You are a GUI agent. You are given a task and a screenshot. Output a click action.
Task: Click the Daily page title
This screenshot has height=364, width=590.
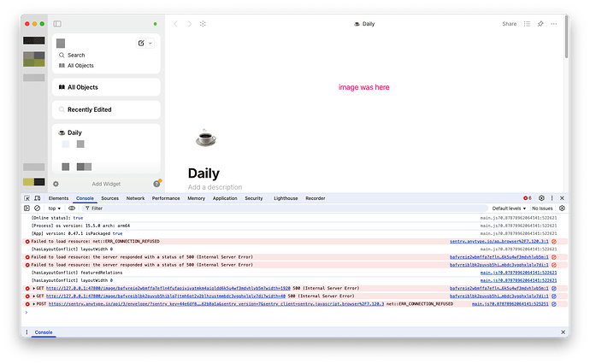tap(204, 173)
